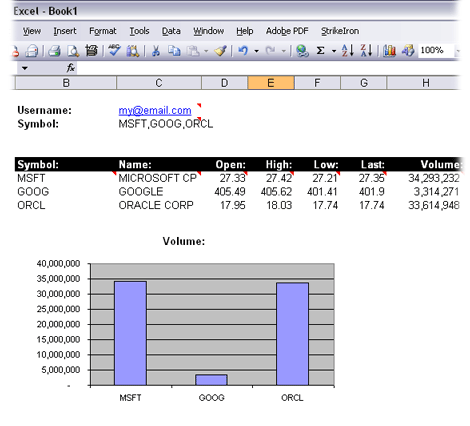Open the Redo history dropdown arrow
This screenshot has height=426, width=470.
tap(284, 51)
